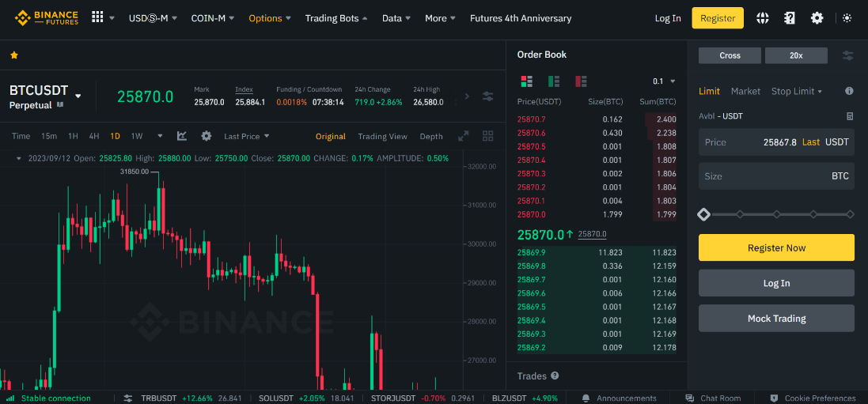Open the language globe icon
The width and height of the screenshot is (868, 404).
click(762, 18)
